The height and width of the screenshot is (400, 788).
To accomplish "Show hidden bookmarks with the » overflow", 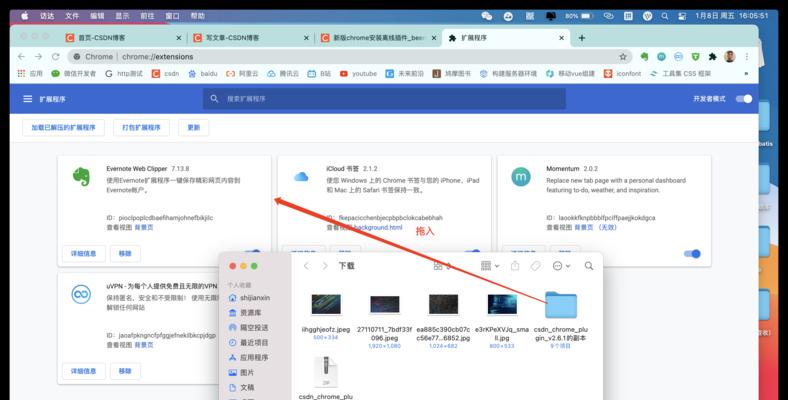I will [x=746, y=73].
